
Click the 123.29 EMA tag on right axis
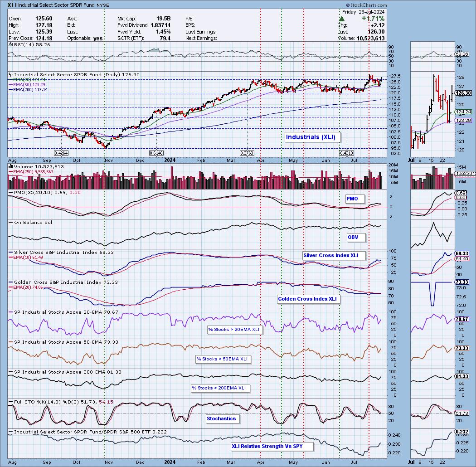click(463, 121)
